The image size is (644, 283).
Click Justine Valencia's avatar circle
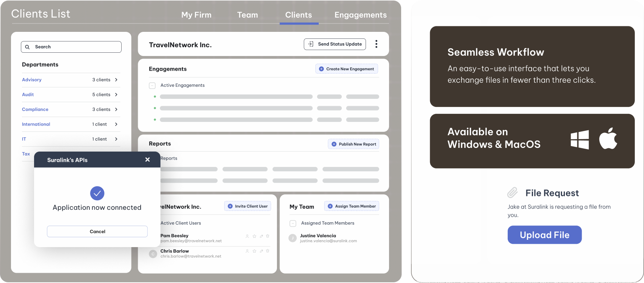pyautogui.click(x=292, y=238)
